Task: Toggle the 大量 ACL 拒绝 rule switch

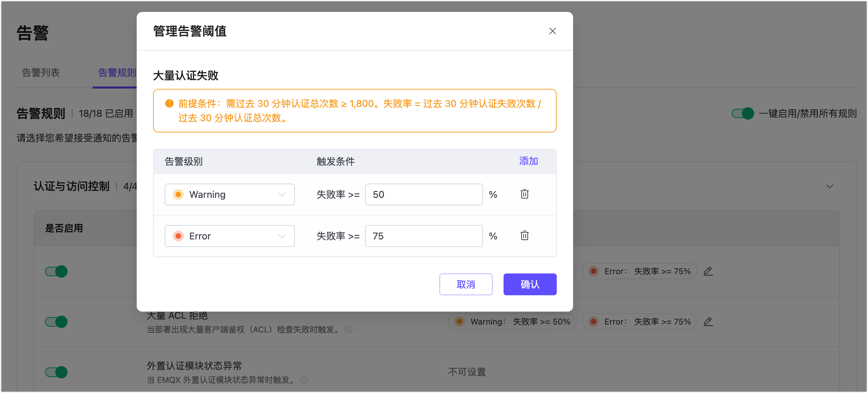Action: (56, 322)
